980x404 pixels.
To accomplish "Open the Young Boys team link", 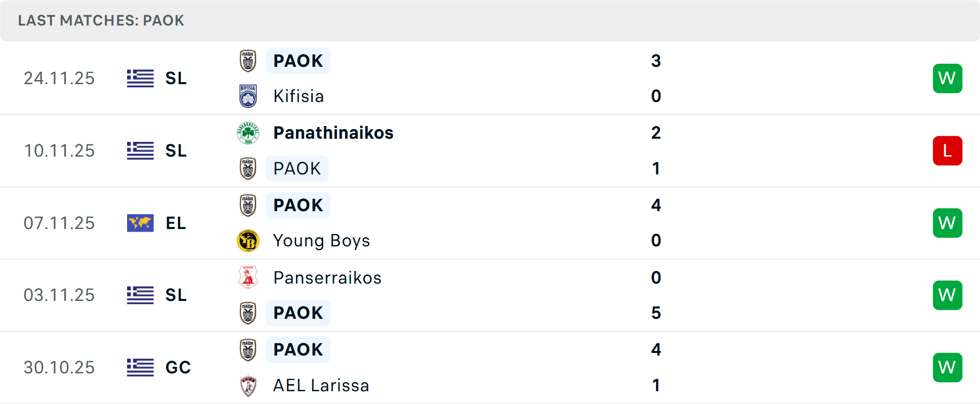I will pyautogui.click(x=322, y=241).
